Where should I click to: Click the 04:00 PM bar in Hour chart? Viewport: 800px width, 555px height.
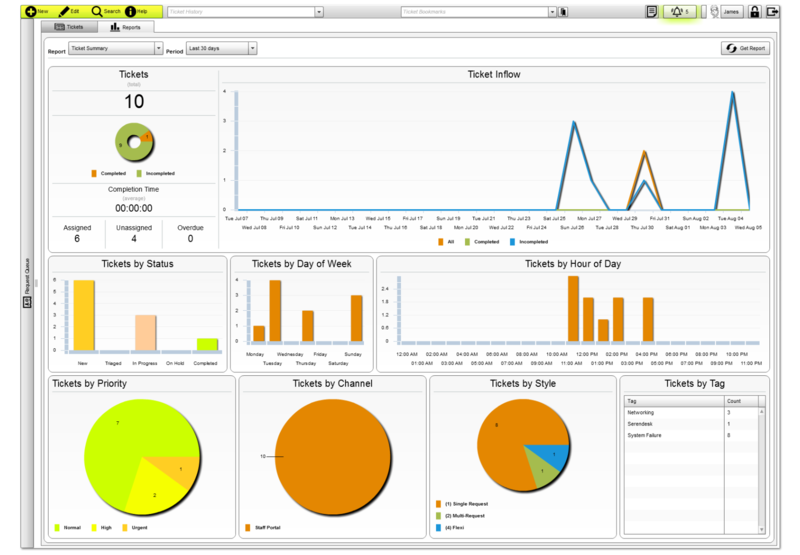[x=648, y=319]
